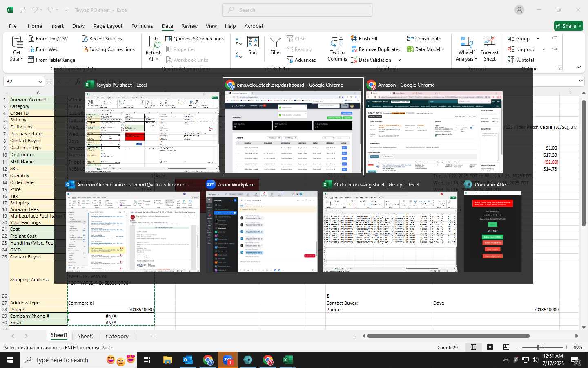
Task: Open File Explorer from taskbar
Action: point(168,360)
